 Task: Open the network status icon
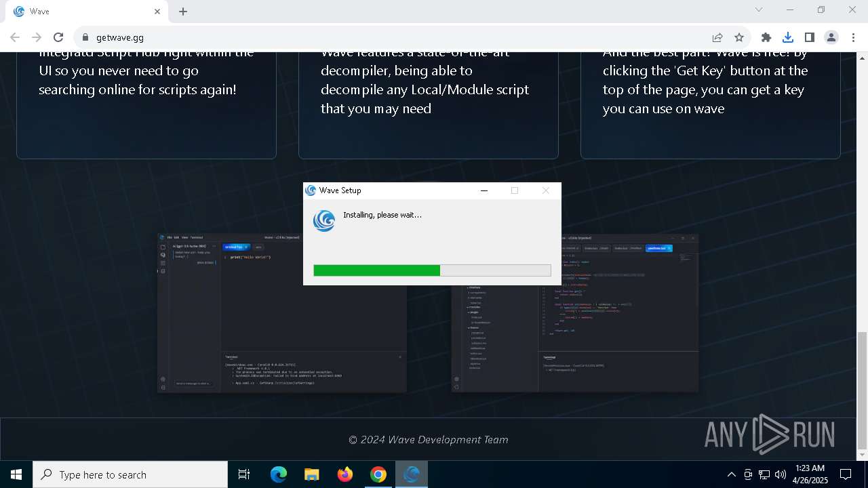(764, 474)
